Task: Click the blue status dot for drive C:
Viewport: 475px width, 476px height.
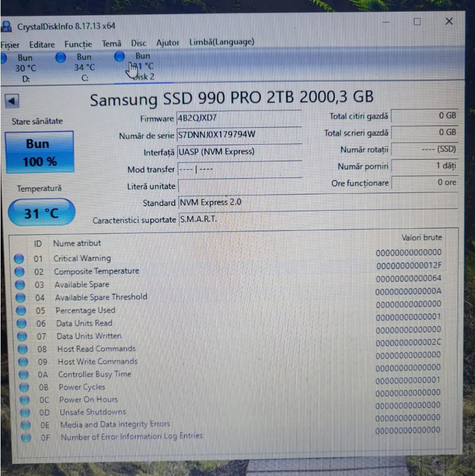Action: coord(61,58)
